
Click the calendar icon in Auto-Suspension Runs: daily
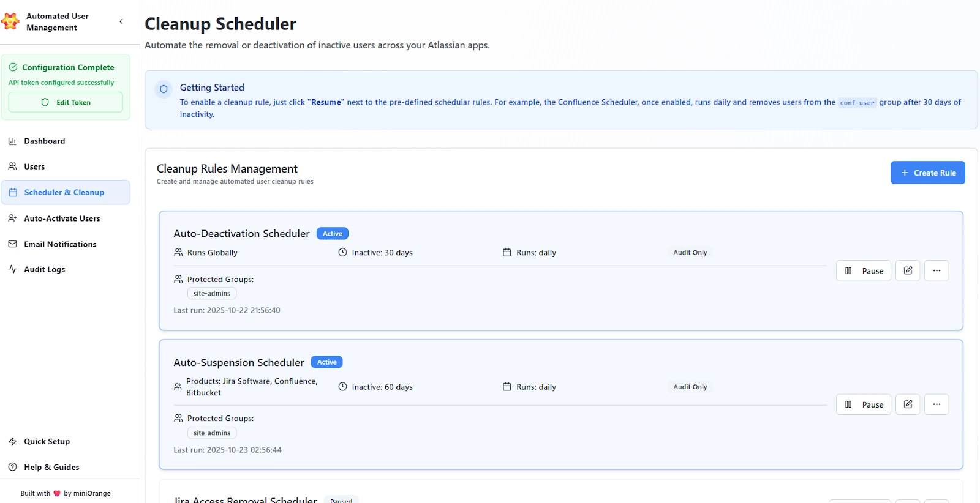(x=507, y=387)
